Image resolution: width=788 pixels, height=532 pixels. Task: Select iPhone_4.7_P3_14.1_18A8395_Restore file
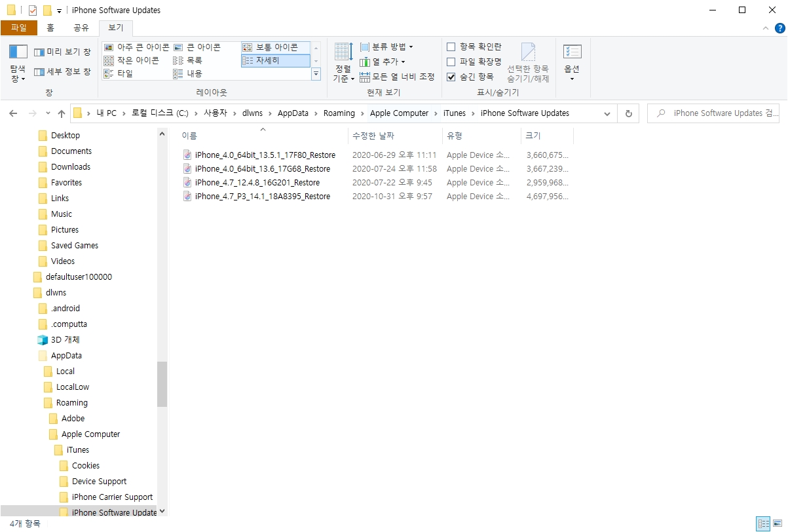click(x=262, y=197)
